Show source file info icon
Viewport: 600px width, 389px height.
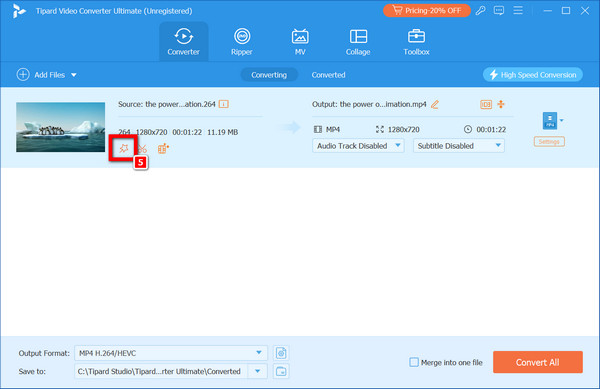coord(224,104)
